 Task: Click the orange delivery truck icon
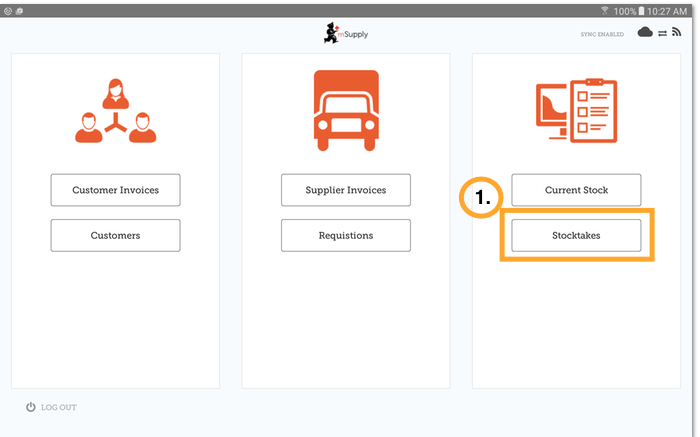point(345,110)
